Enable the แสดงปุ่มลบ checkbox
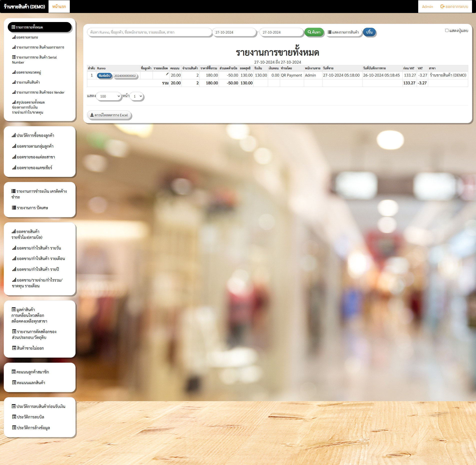Viewport: 476px width, 465px height. click(447, 31)
